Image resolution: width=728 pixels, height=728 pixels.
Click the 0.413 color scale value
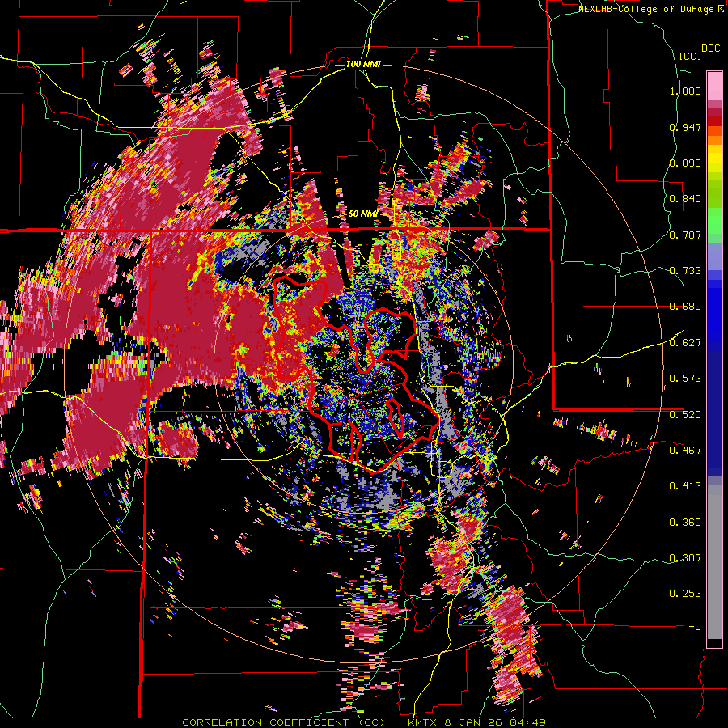coord(685,486)
